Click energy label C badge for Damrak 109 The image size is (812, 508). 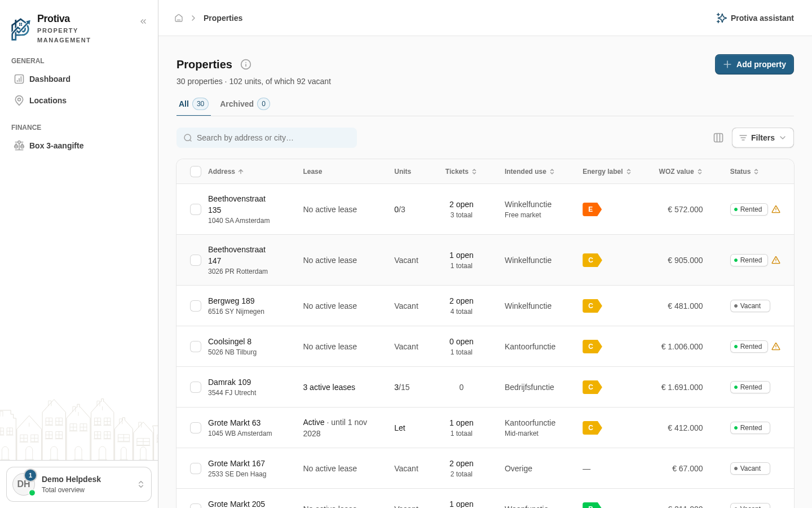tap(592, 387)
